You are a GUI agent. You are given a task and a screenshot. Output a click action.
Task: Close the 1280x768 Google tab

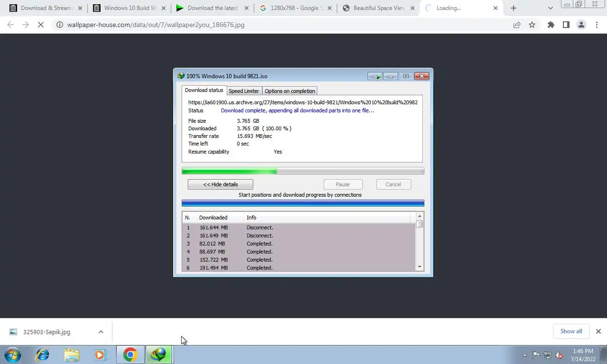point(329,8)
